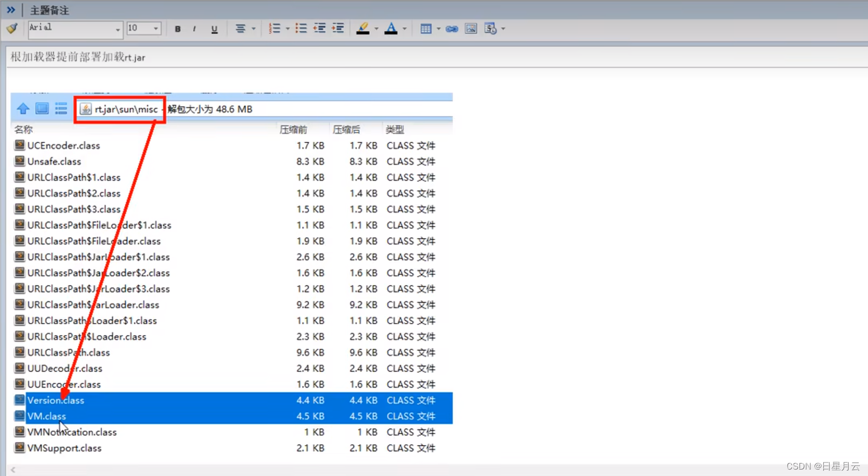The image size is (868, 476).
Task: Go up one folder with the blue arrow
Action: tap(23, 108)
